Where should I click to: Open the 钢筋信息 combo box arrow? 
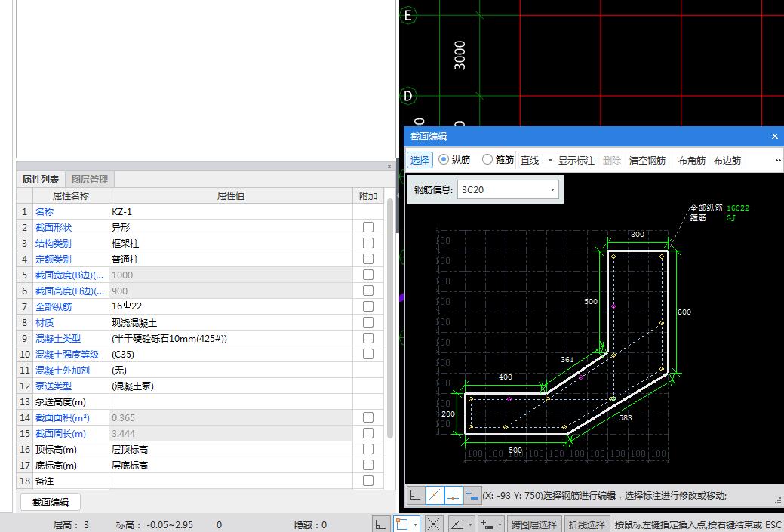pos(552,190)
